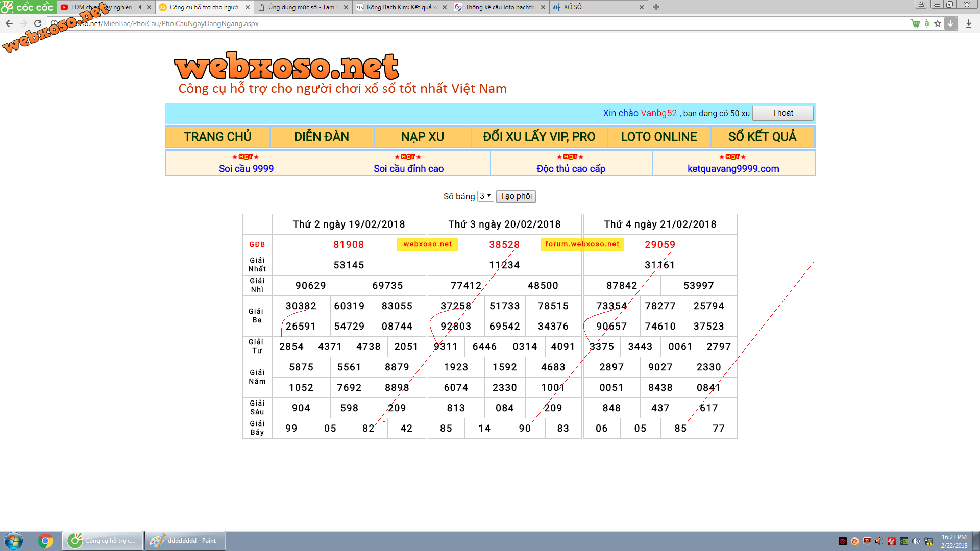Reload the current page
Image resolution: width=980 pixels, height=551 pixels.
(38, 23)
